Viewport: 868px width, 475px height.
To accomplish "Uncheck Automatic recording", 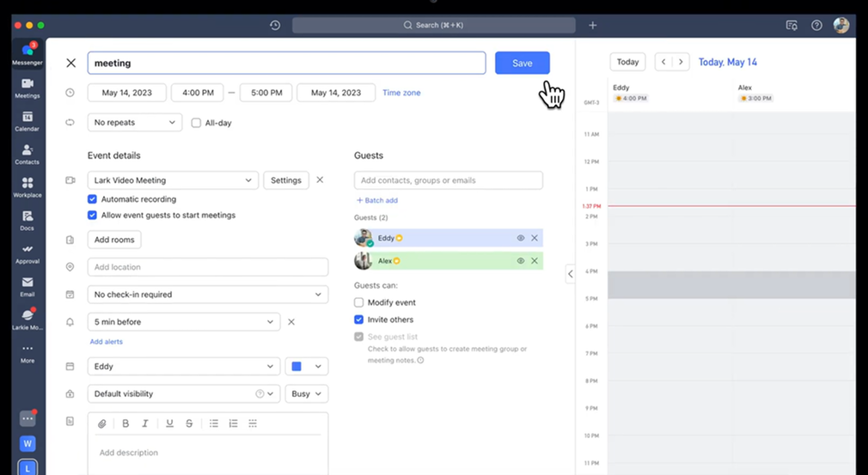I will (x=93, y=199).
